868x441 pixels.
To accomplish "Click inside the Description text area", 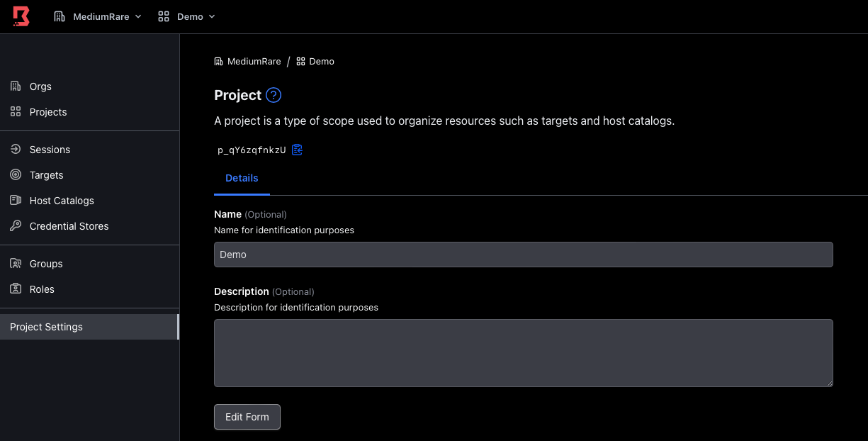I will [523, 352].
